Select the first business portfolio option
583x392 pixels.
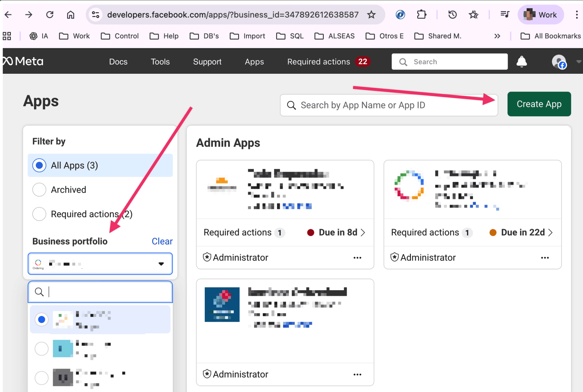point(100,319)
